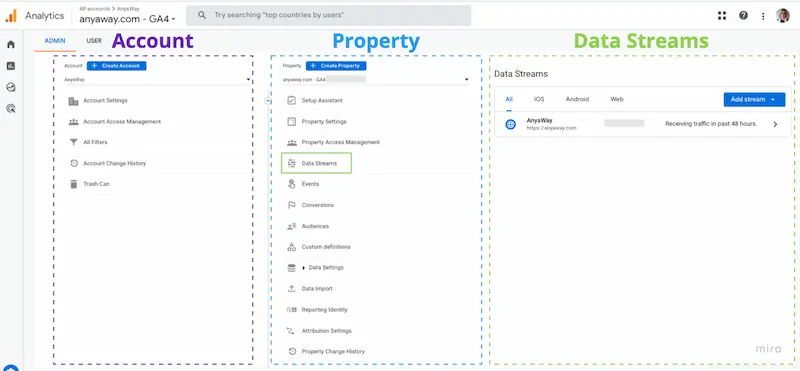This screenshot has height=371, width=800.
Task: Click the Property Change History clock icon
Action: [292, 352]
